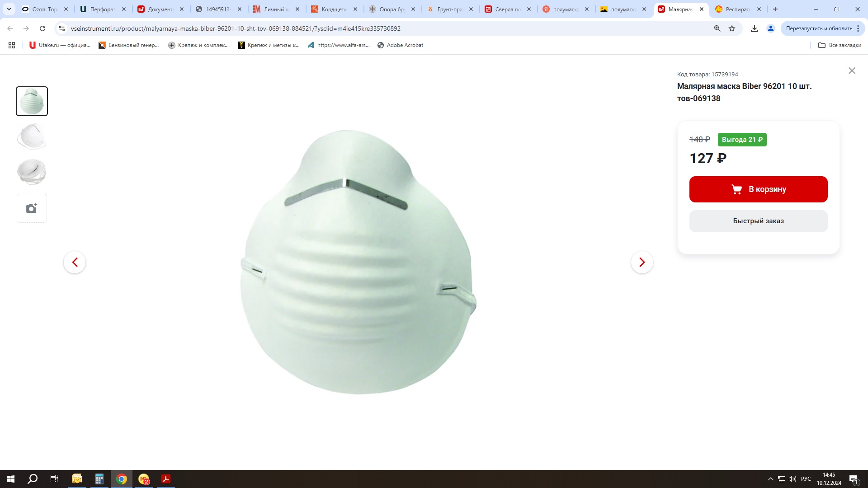Expand hidden system tray icons
The width and height of the screenshot is (868, 488).
click(x=770, y=479)
